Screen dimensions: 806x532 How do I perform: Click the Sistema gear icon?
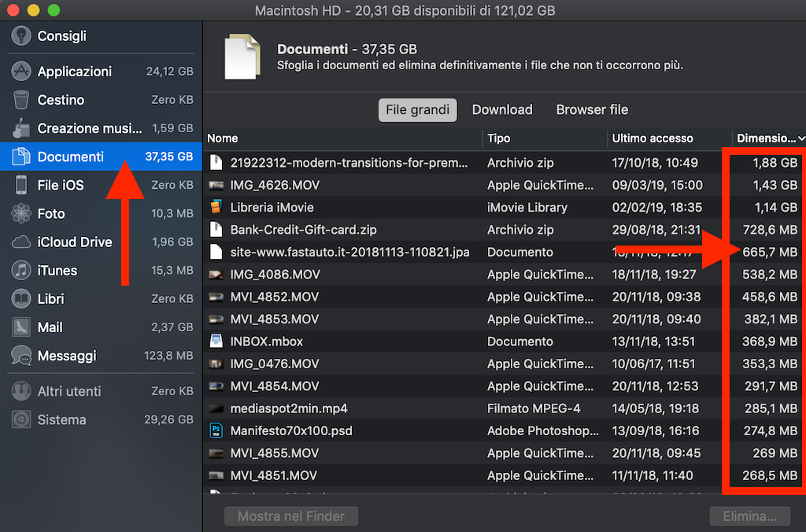point(21,419)
